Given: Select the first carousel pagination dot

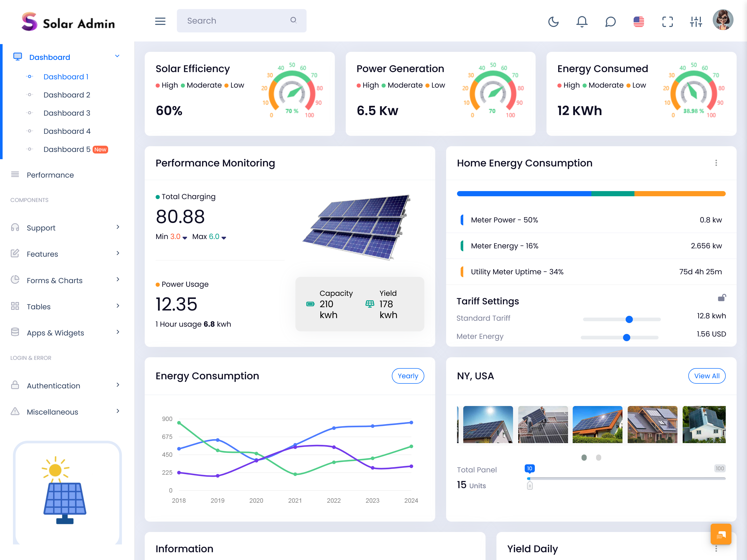Looking at the screenshot, I should pos(584,457).
